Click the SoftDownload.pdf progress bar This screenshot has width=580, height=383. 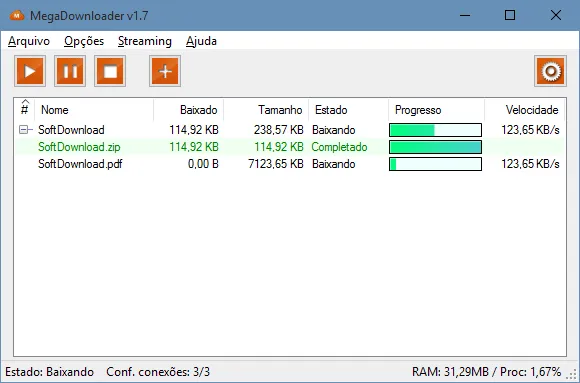pyautogui.click(x=435, y=164)
